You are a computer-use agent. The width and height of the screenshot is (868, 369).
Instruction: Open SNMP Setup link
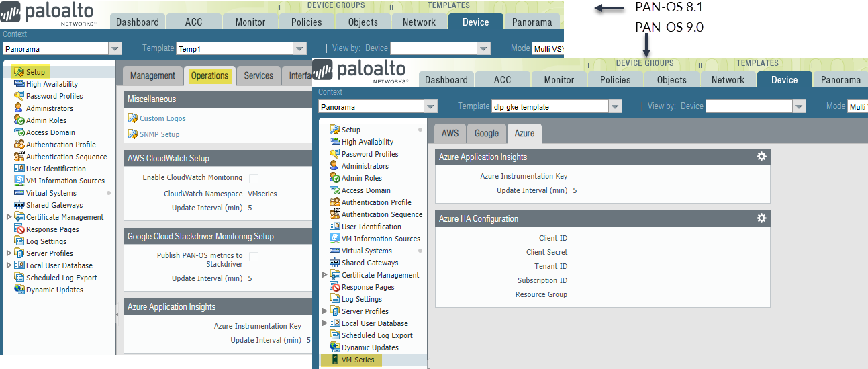(x=160, y=134)
